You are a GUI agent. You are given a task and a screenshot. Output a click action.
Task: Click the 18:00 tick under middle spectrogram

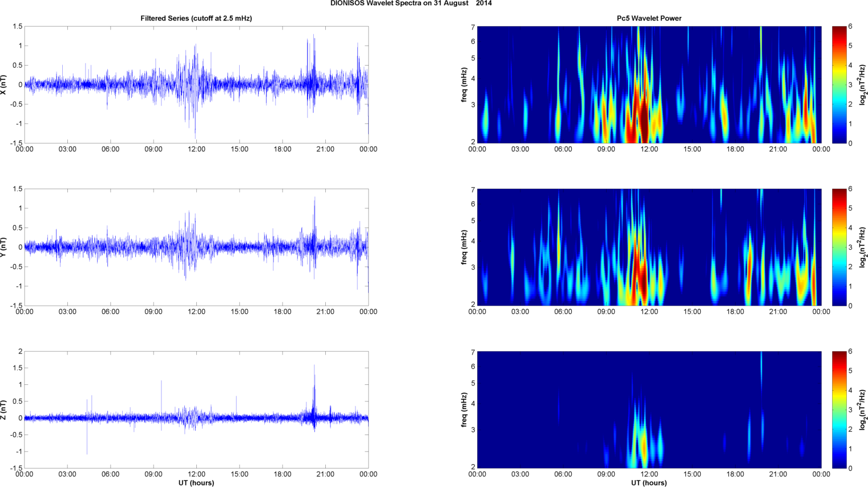[x=735, y=312]
